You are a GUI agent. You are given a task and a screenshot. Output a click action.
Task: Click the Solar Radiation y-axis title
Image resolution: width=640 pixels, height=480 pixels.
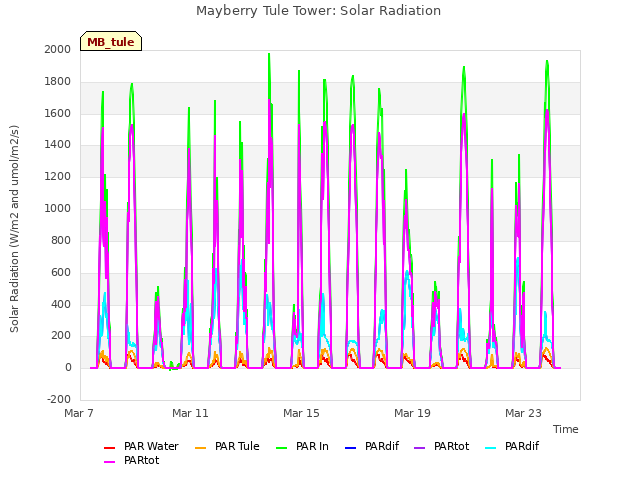pyautogui.click(x=14, y=229)
